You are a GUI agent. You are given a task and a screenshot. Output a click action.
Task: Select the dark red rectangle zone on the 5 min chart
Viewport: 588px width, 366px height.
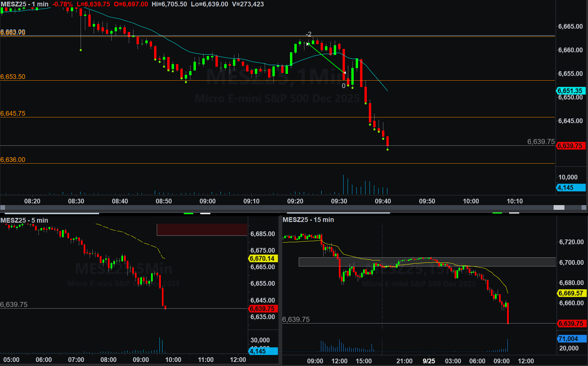[202, 229]
